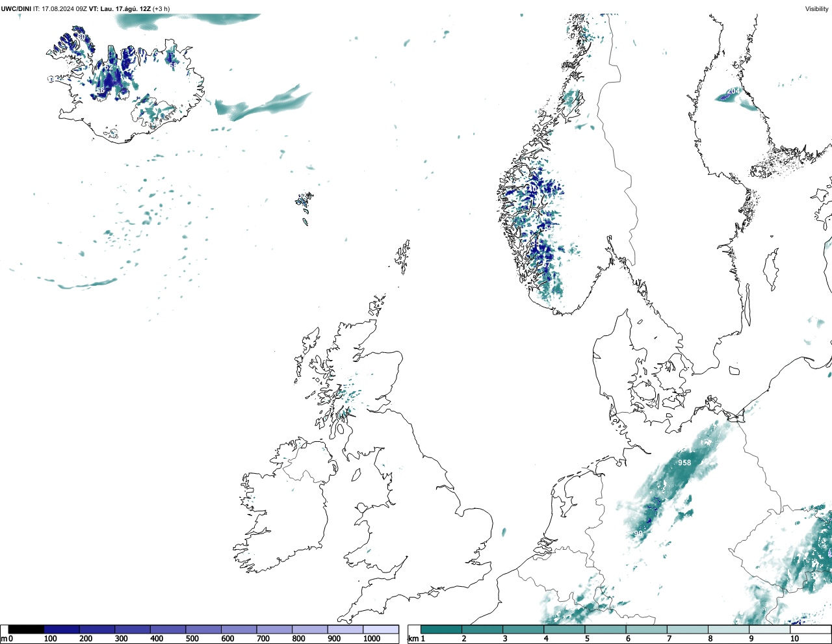Click the black 0–100 m legend swatch
Screen dimensions: 832x644
point(26,629)
